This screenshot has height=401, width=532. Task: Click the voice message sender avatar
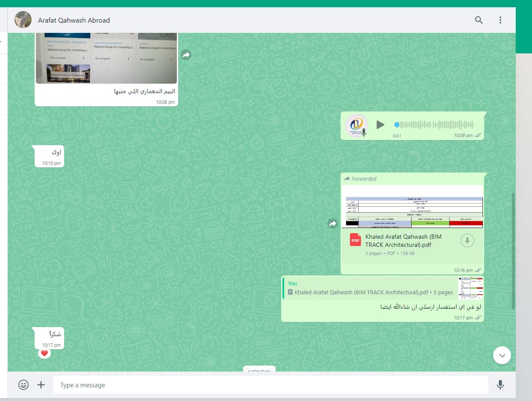click(356, 126)
